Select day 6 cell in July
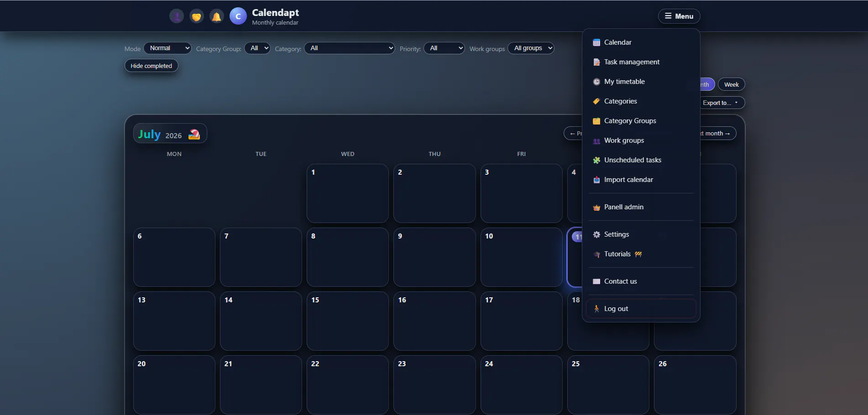This screenshot has height=415, width=868. (174, 257)
